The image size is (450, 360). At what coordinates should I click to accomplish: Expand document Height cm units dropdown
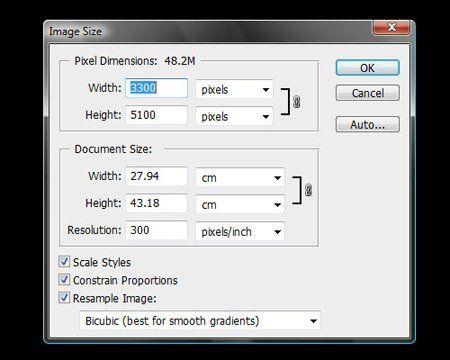[x=240, y=205]
